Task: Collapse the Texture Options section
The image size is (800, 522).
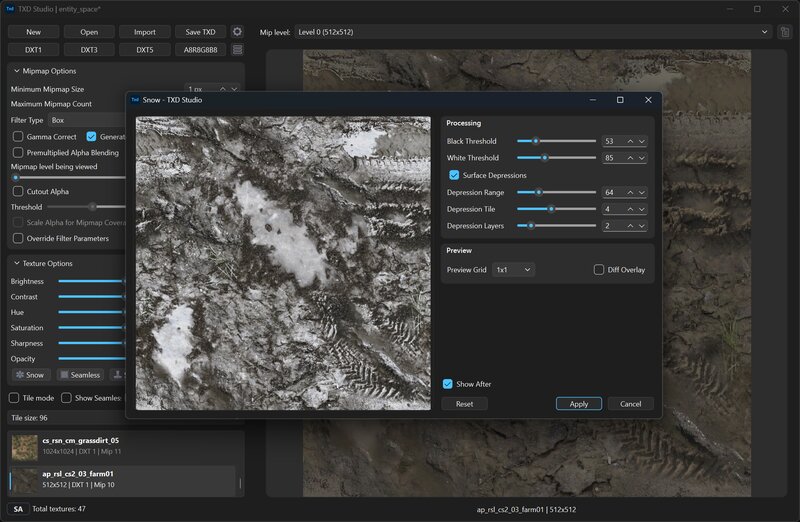Action: click(x=15, y=264)
